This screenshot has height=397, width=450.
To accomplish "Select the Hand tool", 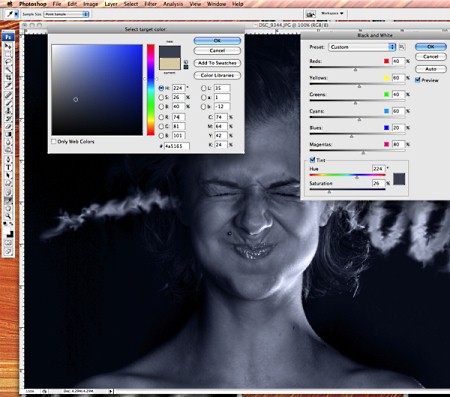I will click(x=8, y=209).
